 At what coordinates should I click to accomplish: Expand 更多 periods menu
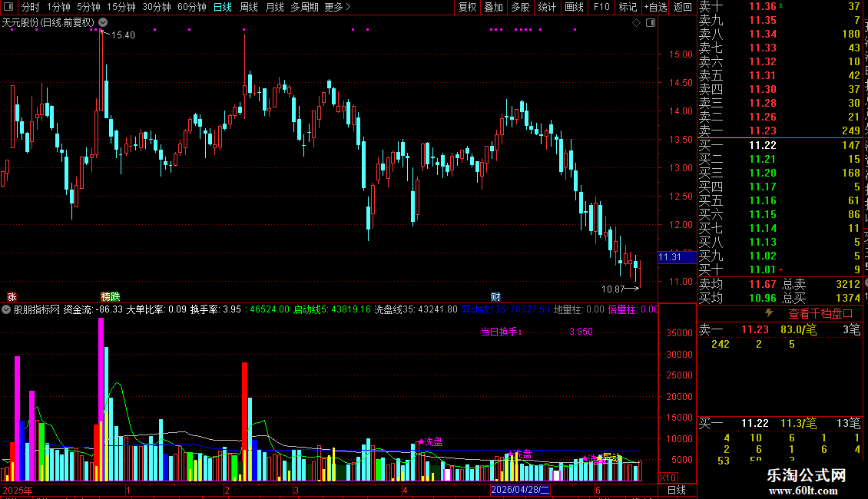click(x=337, y=7)
